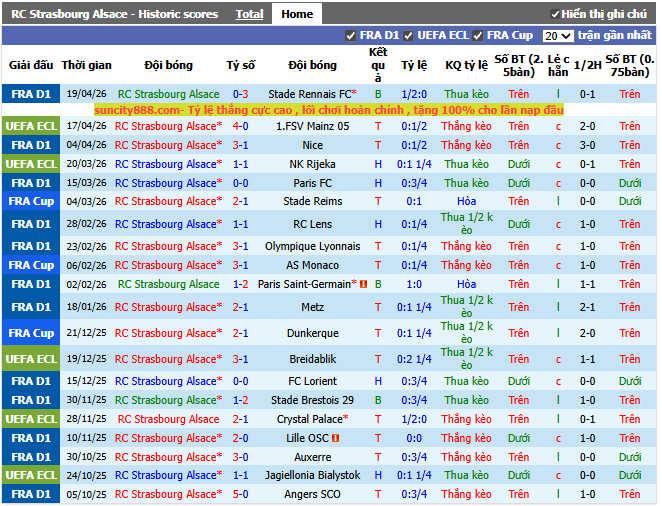Click the red card icon beside Paris Saint-Germain

[364, 284]
